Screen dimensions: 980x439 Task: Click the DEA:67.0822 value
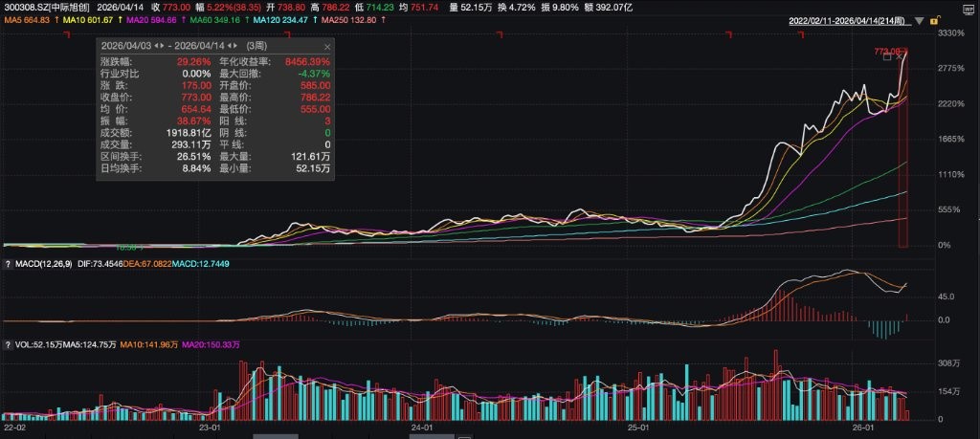click(146, 265)
